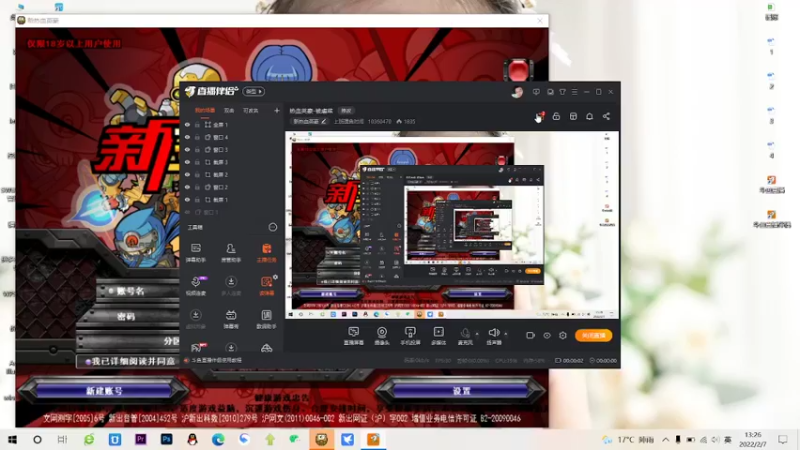Click the edit pencil beside the stream title
This screenshot has height=450, width=800.
tap(323, 121)
